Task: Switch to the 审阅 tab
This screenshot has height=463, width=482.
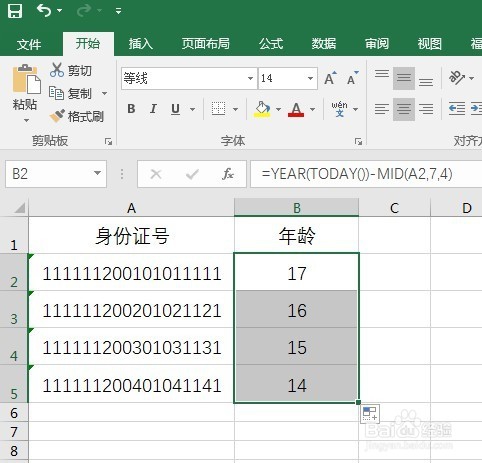Action: click(377, 44)
